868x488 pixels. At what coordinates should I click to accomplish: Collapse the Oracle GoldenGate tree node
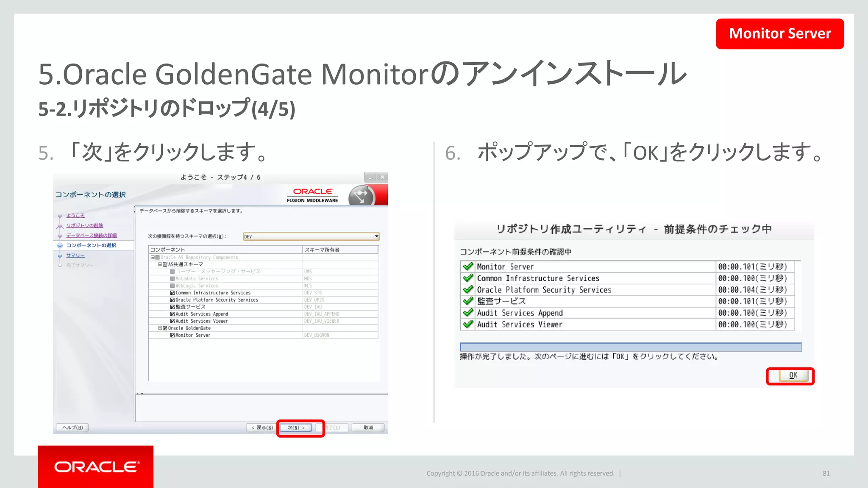pyautogui.click(x=160, y=328)
